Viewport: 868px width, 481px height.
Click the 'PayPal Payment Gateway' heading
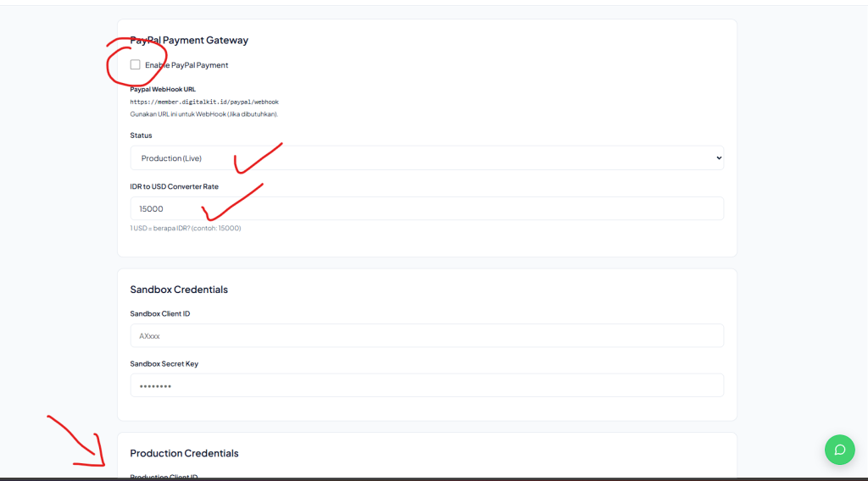click(x=189, y=40)
